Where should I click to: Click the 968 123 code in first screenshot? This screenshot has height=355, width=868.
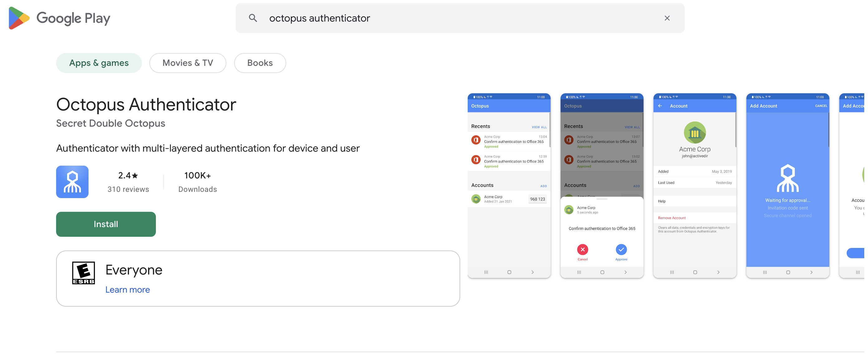click(x=538, y=199)
